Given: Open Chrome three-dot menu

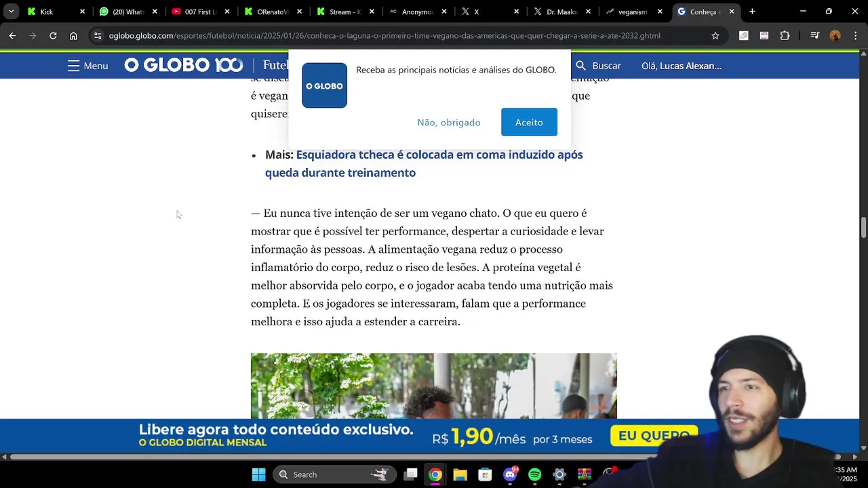Looking at the screenshot, I should tap(855, 35).
